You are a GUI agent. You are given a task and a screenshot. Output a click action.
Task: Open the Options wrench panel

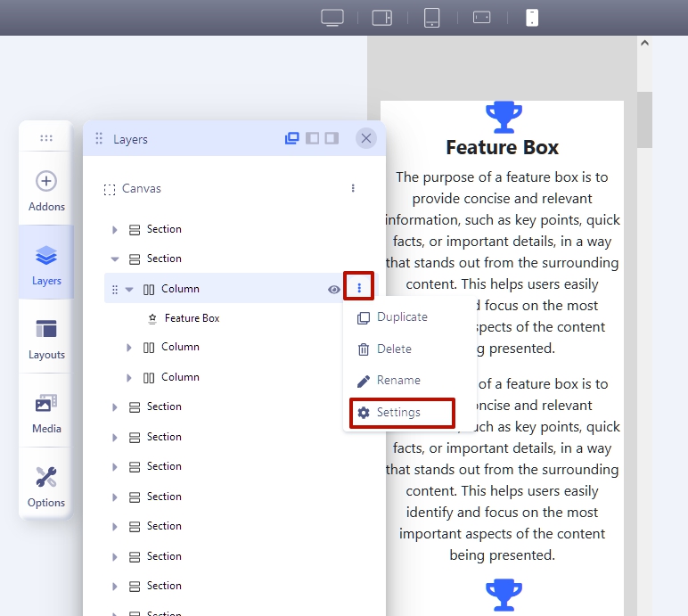click(x=46, y=487)
